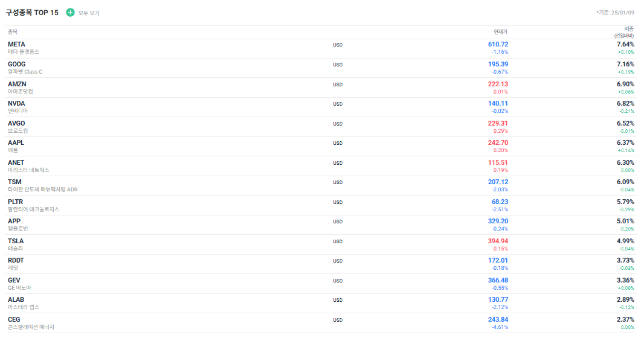The image size is (644, 338).
Task: Open the TSLA 테슬라 entry
Action: click(16, 244)
